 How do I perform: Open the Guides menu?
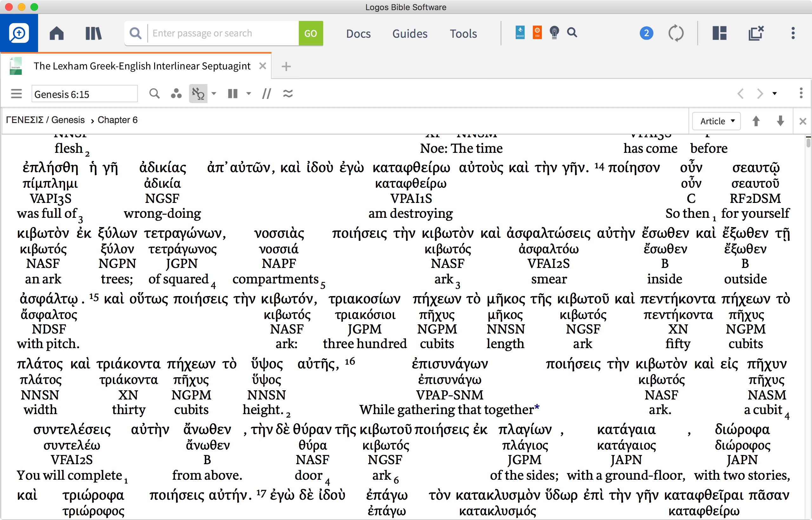(410, 33)
